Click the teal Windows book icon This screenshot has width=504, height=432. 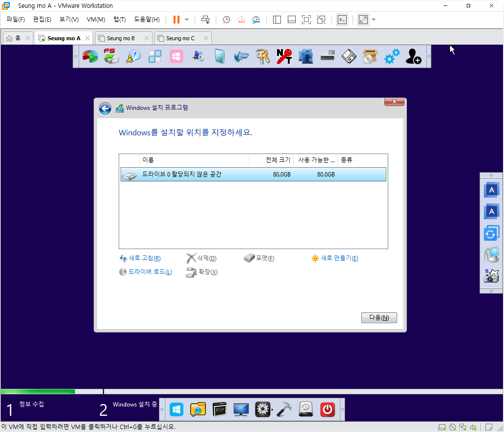click(220, 56)
